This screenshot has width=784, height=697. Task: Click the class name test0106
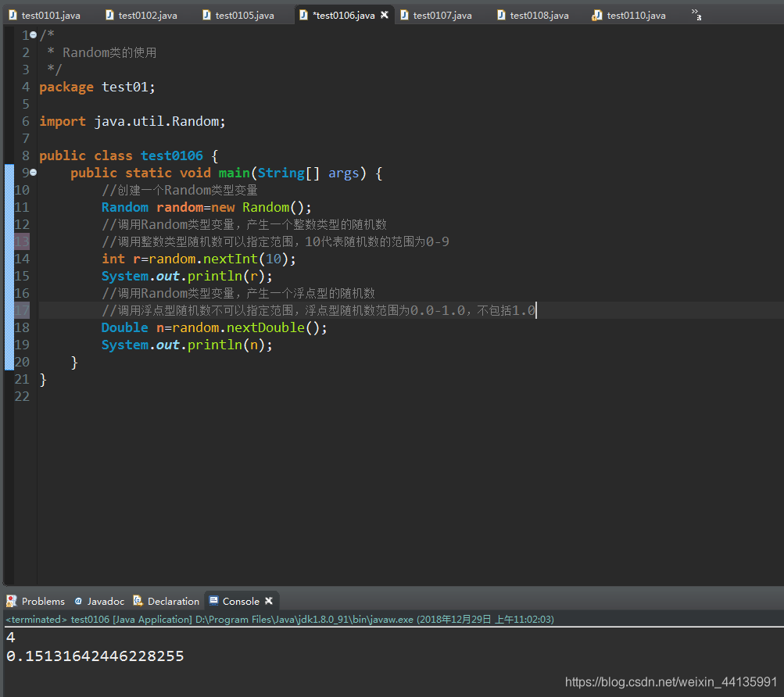point(171,155)
